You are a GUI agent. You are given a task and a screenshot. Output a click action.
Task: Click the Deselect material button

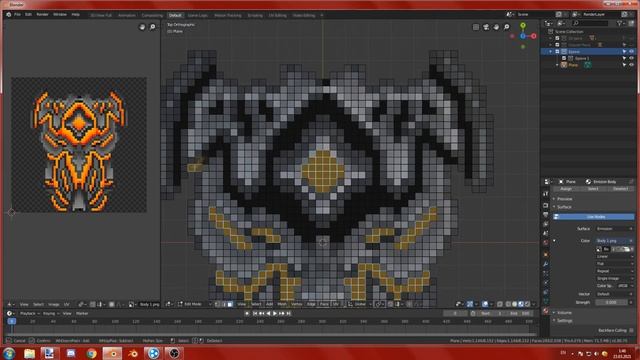tap(620, 189)
